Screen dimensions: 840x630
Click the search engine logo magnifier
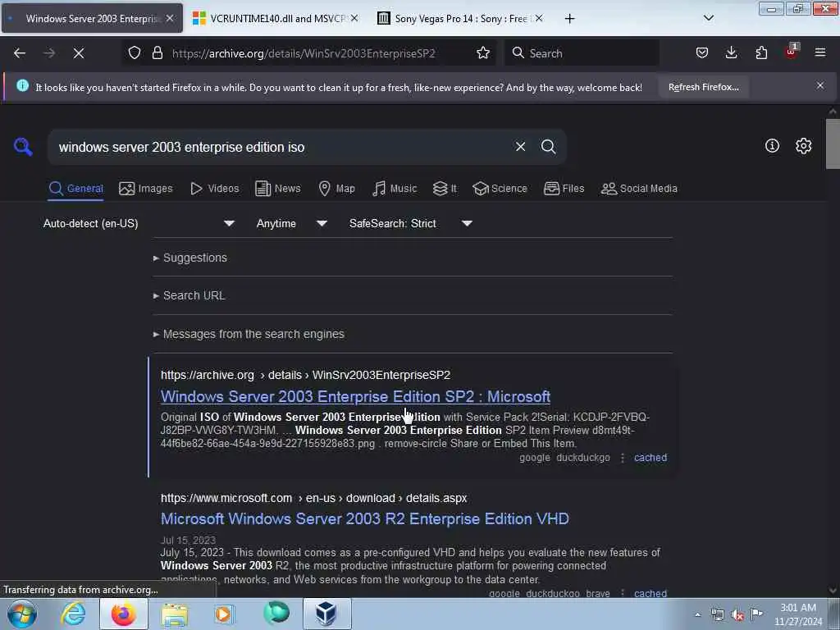coord(23,147)
